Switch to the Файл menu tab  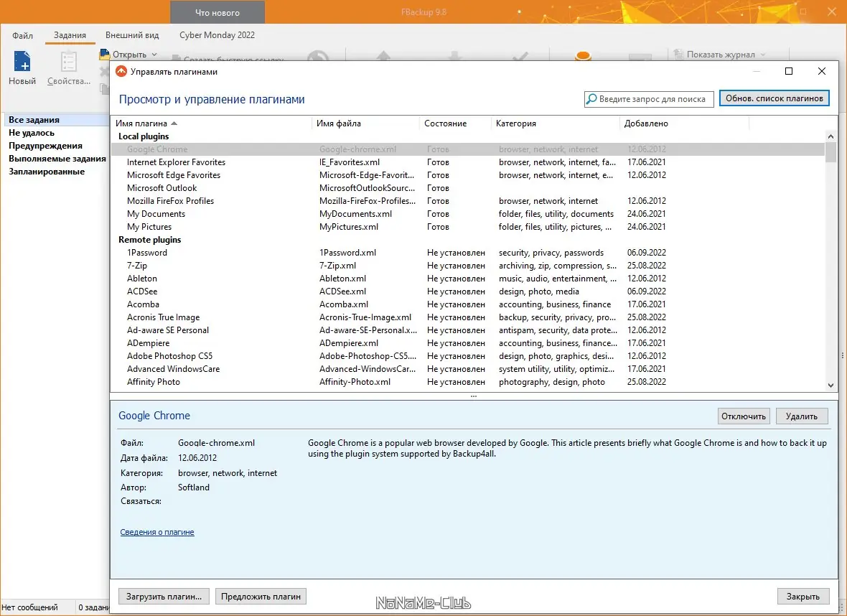(x=23, y=36)
